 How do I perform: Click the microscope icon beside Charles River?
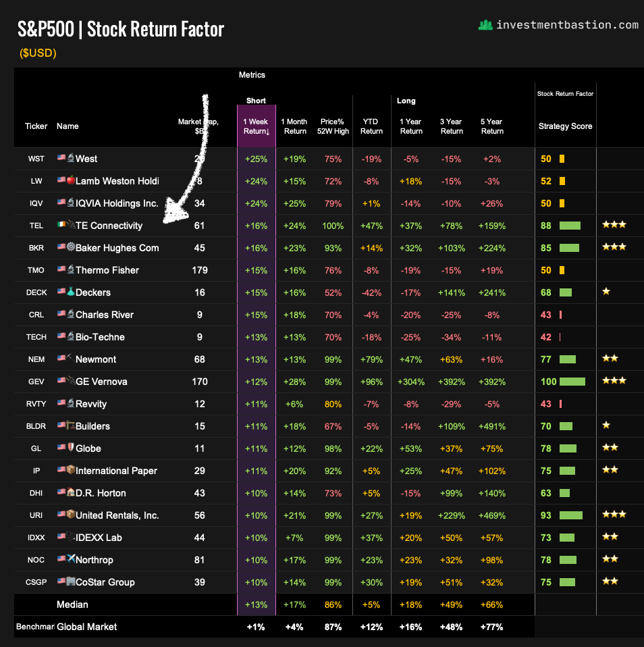point(71,313)
